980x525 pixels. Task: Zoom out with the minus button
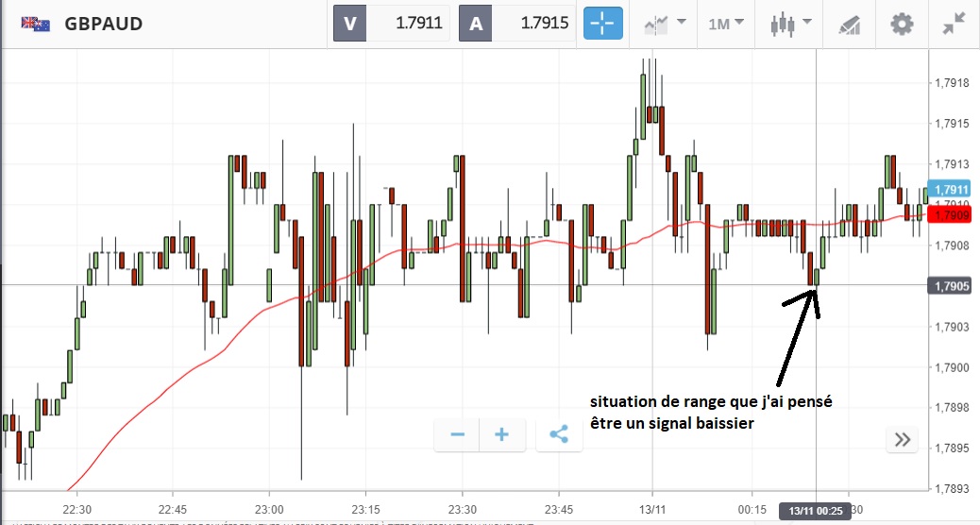tap(457, 434)
